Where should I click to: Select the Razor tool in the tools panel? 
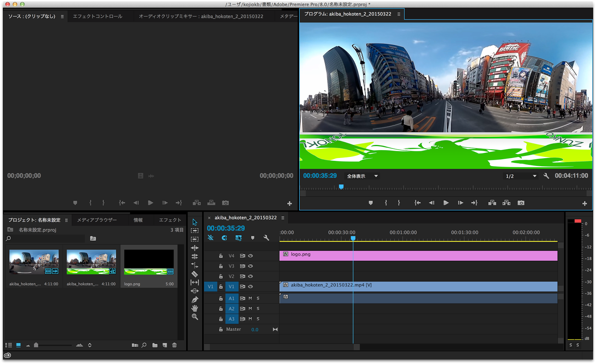pos(194,274)
